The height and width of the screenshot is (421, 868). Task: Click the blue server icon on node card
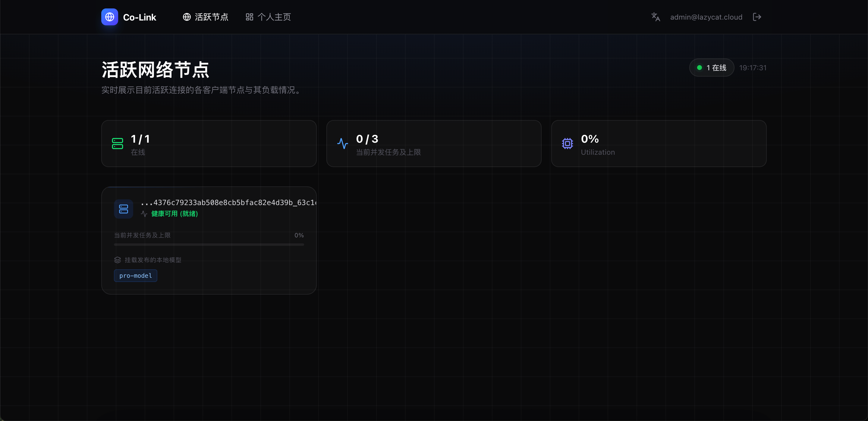124,209
